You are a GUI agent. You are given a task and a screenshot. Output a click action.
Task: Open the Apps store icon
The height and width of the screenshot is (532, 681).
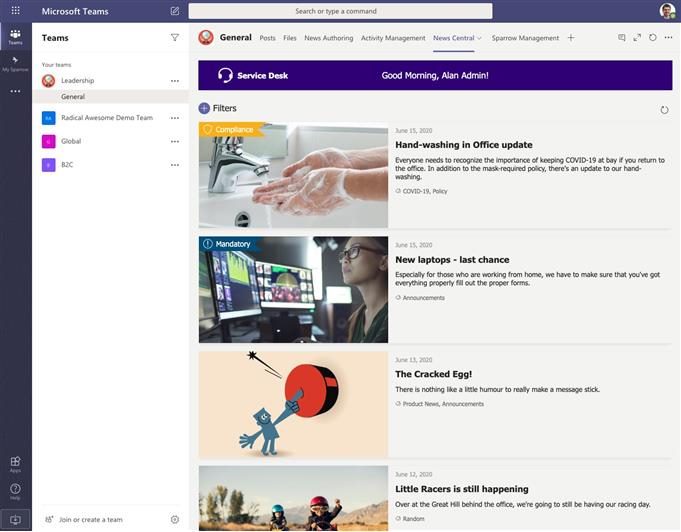pyautogui.click(x=15, y=464)
